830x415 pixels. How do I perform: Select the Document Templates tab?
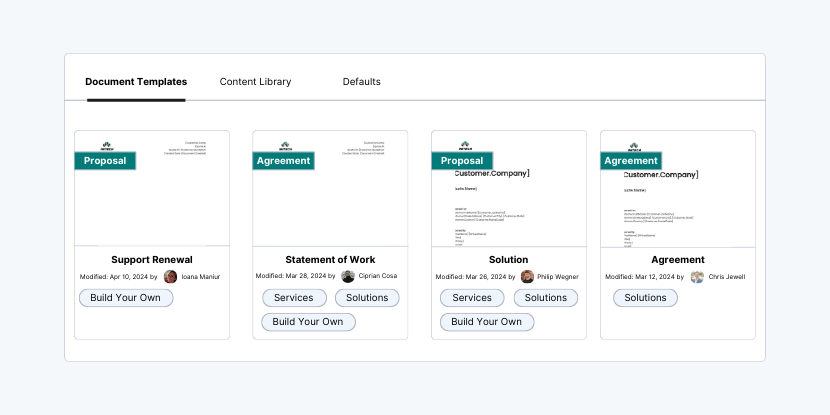[136, 82]
